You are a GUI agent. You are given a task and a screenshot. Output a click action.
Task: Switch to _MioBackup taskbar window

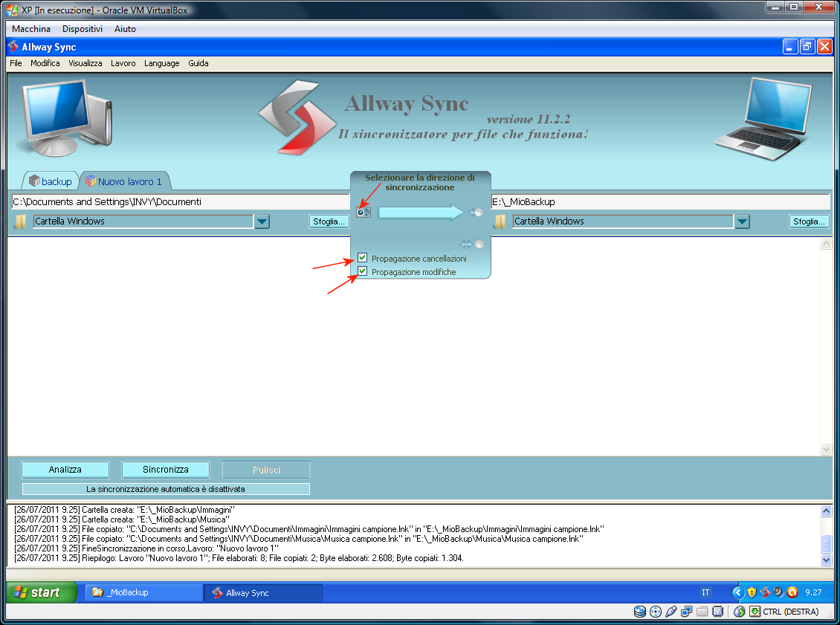pos(143,592)
